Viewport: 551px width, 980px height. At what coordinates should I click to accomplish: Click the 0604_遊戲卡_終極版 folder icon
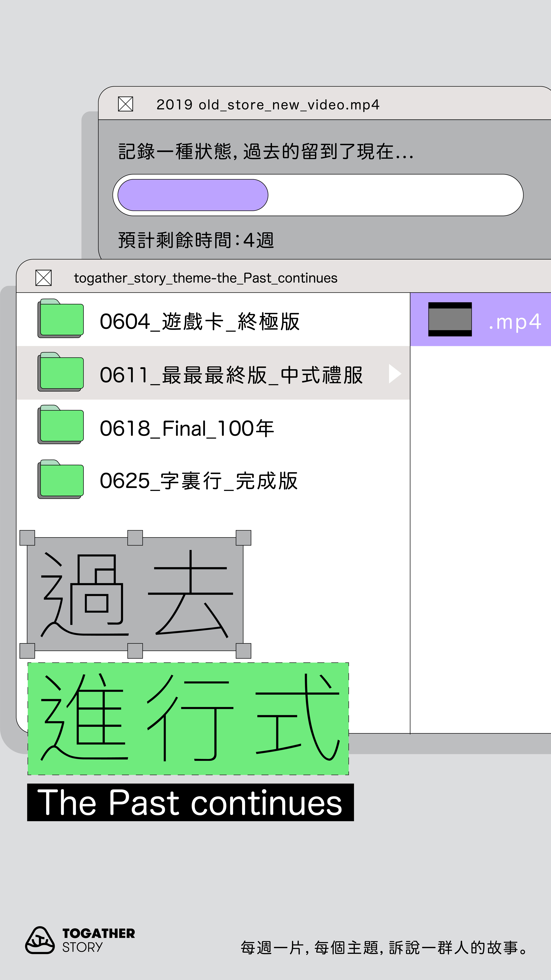60,319
